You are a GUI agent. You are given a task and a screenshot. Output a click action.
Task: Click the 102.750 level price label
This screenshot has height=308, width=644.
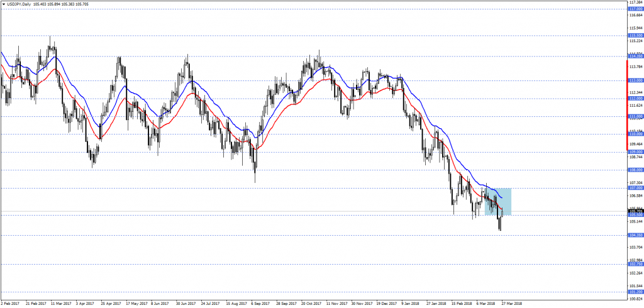[x=635, y=264]
